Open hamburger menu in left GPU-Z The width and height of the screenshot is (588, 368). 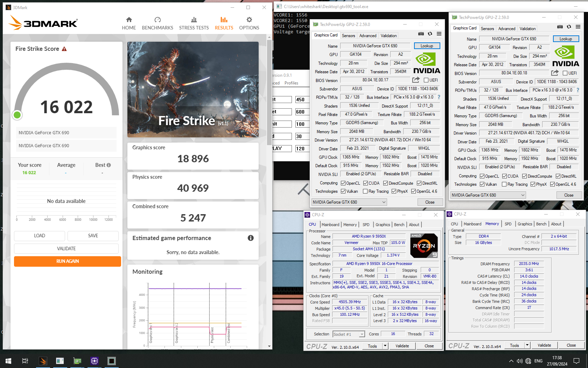pyautogui.click(x=439, y=34)
